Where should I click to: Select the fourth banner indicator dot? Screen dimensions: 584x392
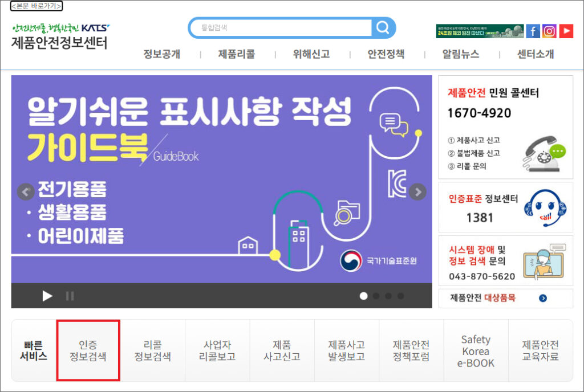pos(400,296)
